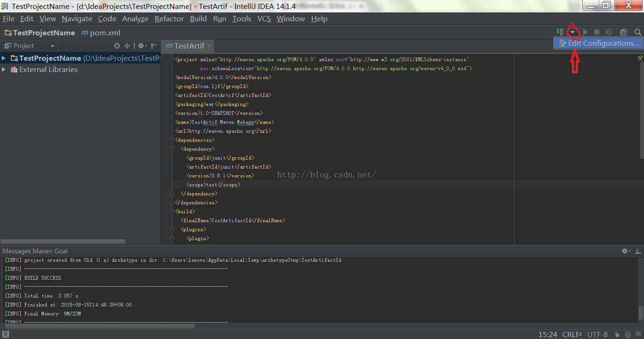Open the Navigate menu
Viewport: 644px width, 339px height.
[77, 19]
